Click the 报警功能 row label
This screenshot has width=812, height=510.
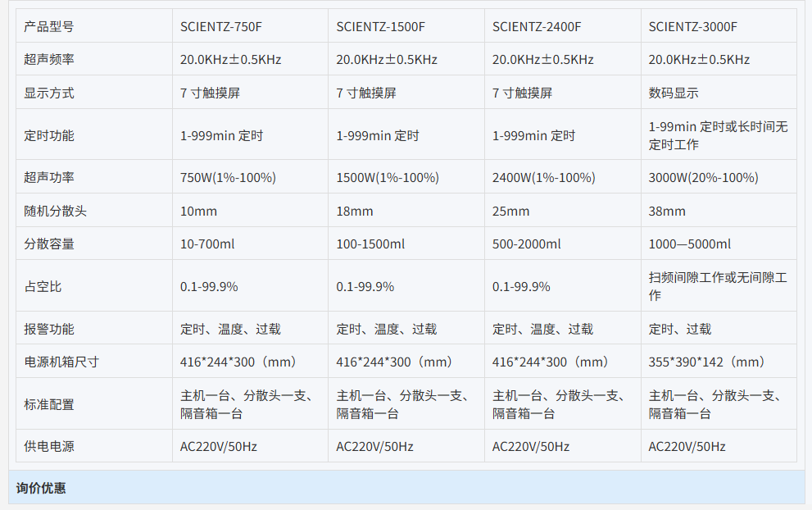click(x=49, y=329)
